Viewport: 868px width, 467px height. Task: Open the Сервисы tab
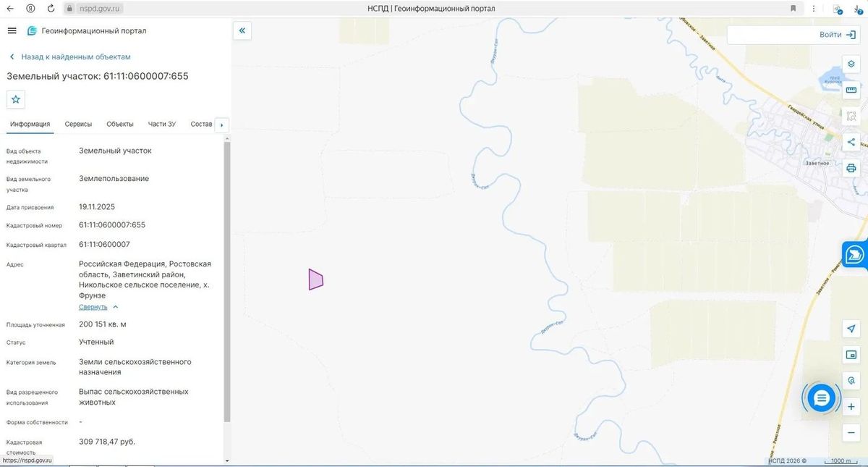(x=78, y=124)
